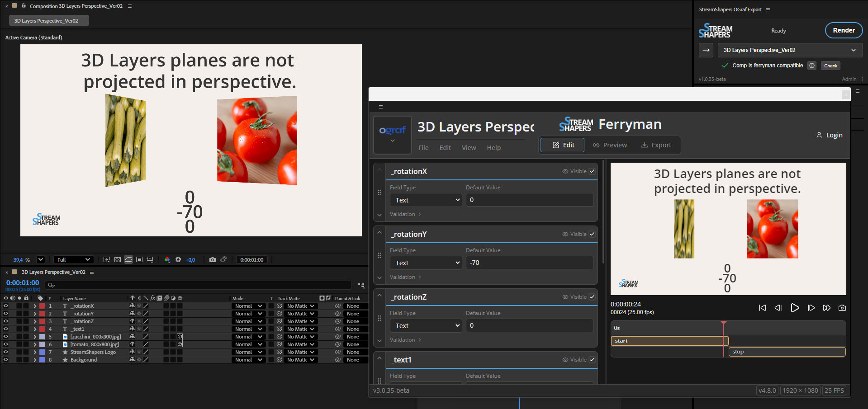Viewport: 868px width, 409px height.
Task: Step forward one frame in the Ferryman preview
Action: 811,308
